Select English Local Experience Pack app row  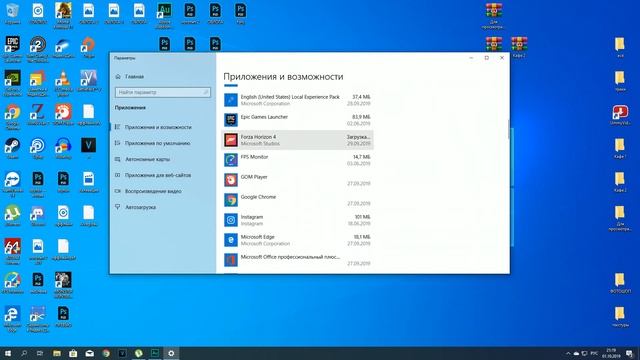297,100
